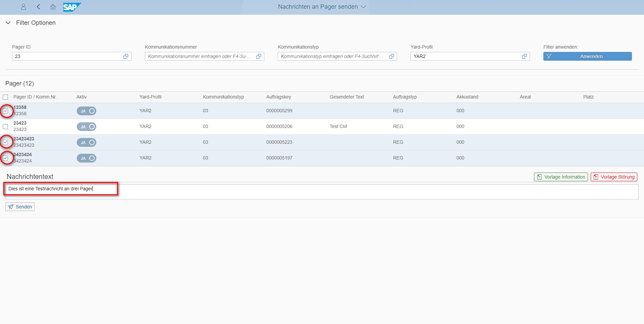Click Pager ID / Komm.Nr. column header
644x324 pixels.
point(35,97)
